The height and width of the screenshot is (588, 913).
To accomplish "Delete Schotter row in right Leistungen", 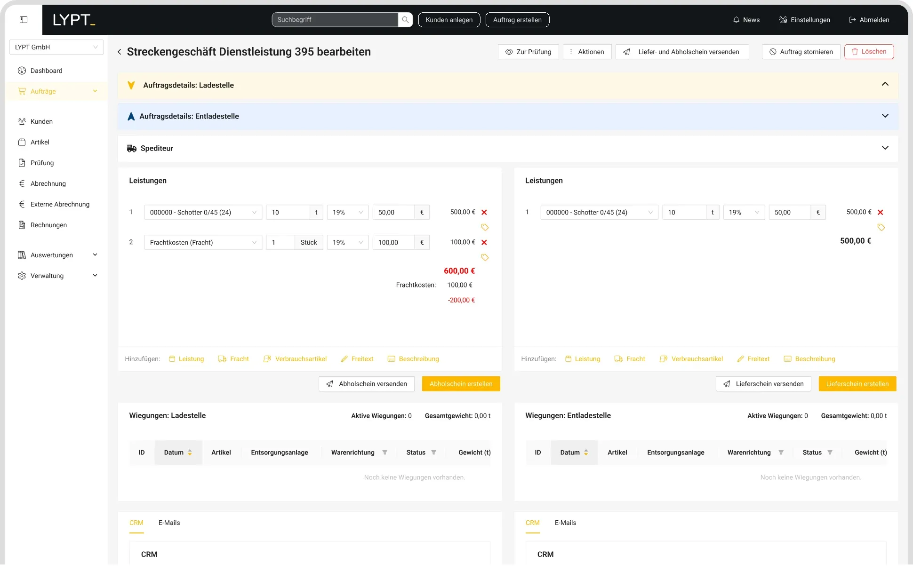I will coord(881,213).
